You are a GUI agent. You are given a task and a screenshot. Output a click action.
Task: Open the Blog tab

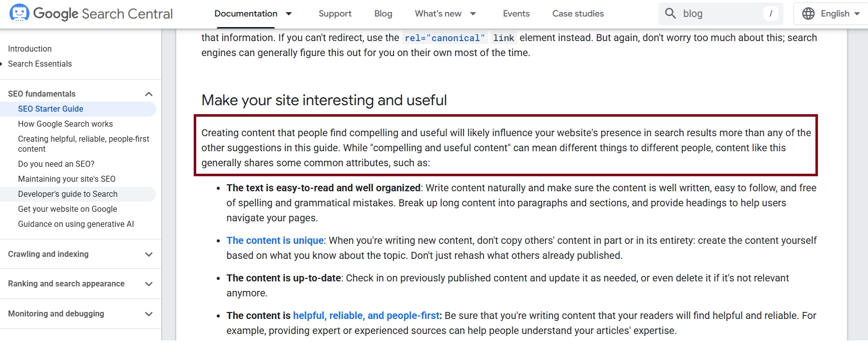[x=383, y=14]
